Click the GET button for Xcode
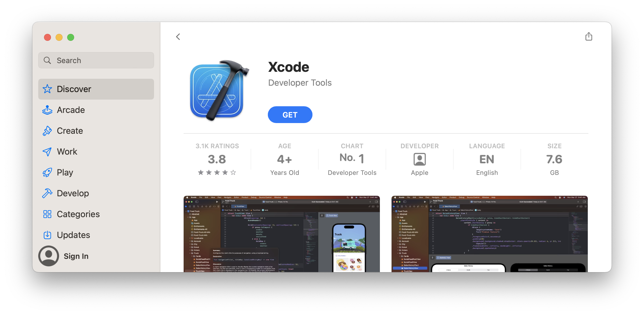Image resolution: width=644 pixels, height=315 pixels. pyautogui.click(x=290, y=115)
